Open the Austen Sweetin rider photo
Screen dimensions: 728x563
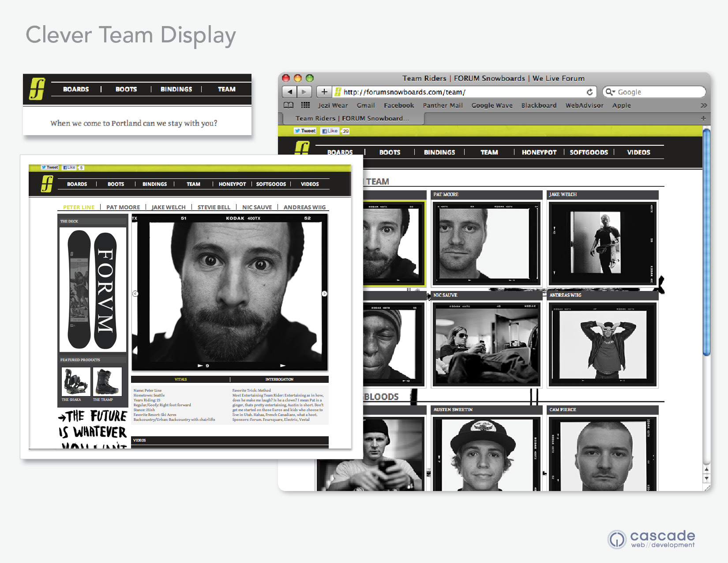coord(486,453)
